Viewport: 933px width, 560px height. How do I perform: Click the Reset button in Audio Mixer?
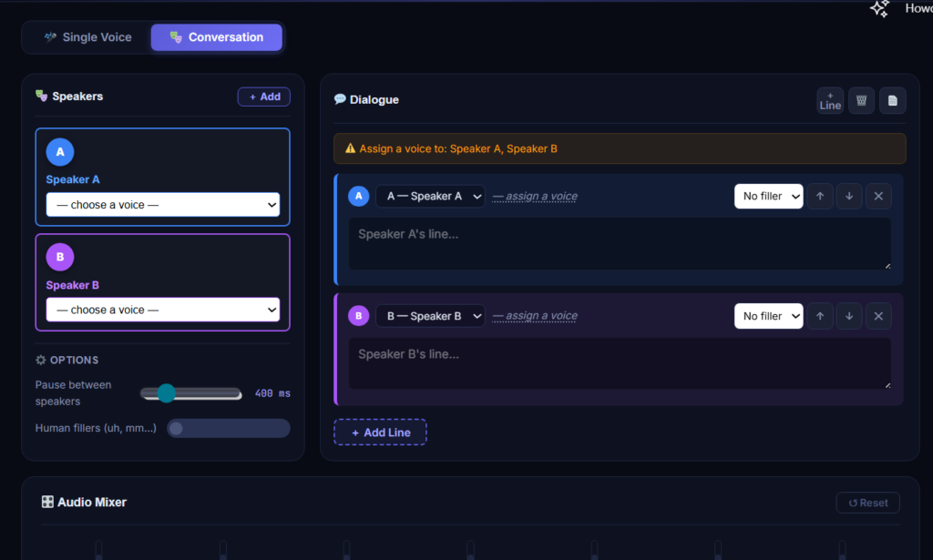click(867, 503)
